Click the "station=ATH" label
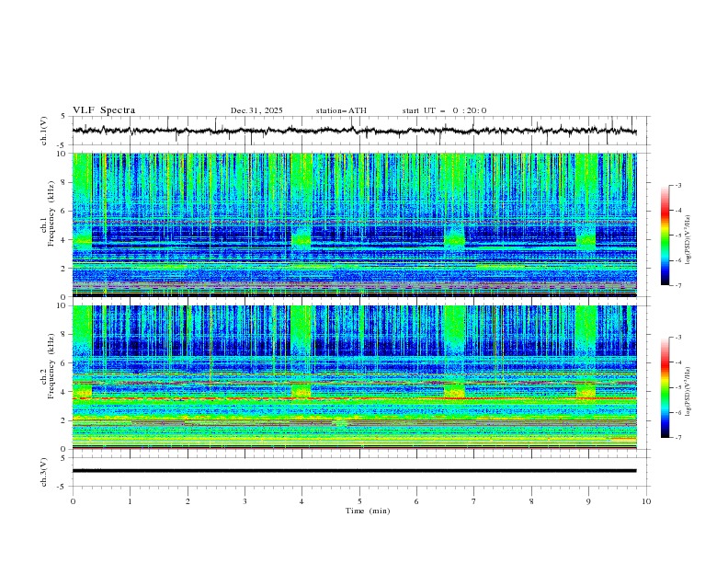 coord(341,110)
